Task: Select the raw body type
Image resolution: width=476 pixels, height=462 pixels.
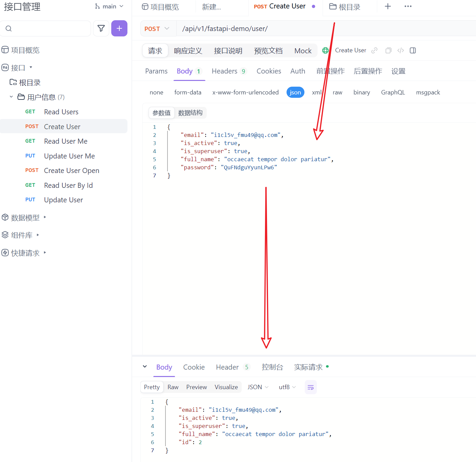Action: point(337,92)
